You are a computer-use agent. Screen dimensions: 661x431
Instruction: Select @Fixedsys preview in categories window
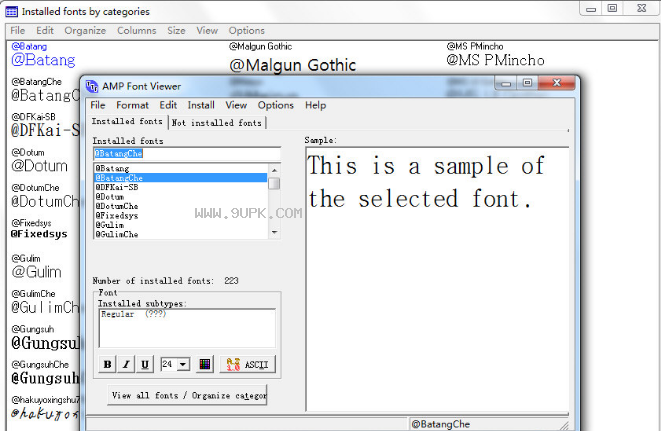click(39, 234)
